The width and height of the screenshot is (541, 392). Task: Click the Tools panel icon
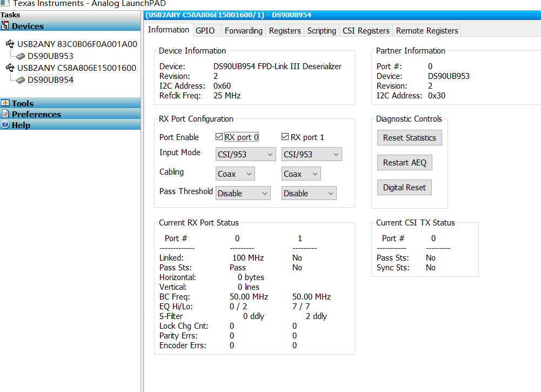pos(5,103)
